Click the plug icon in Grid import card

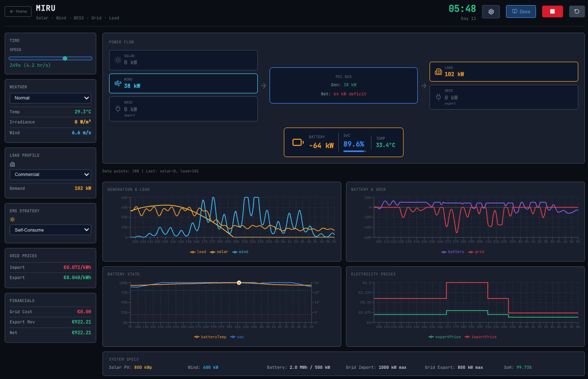118,109
